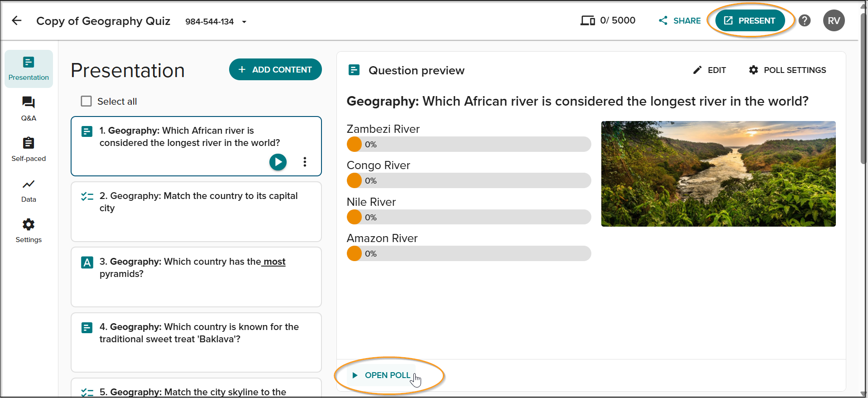Click the matching-type icon of question 2
The image size is (868, 398).
(87, 196)
